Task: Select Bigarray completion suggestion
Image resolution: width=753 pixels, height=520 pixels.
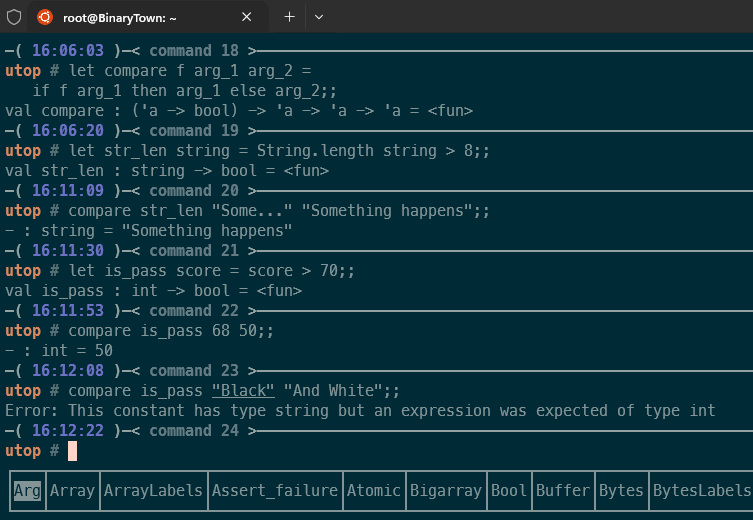Action: click(445, 491)
